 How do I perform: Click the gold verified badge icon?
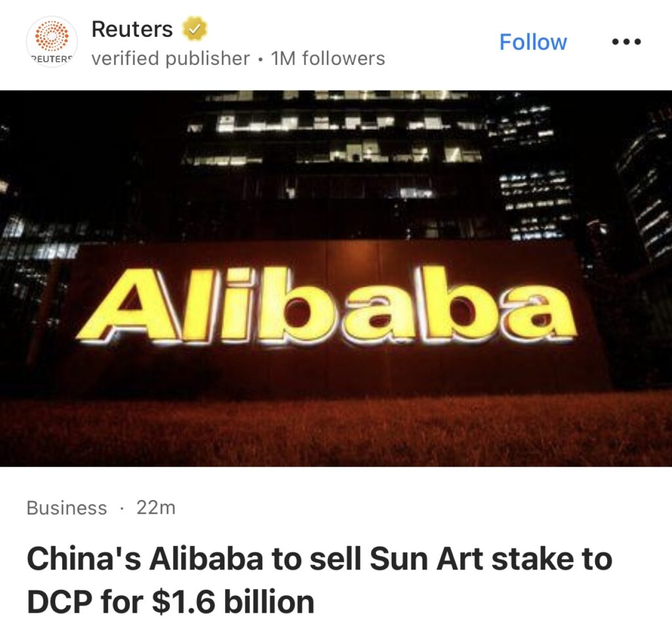pos(195,29)
